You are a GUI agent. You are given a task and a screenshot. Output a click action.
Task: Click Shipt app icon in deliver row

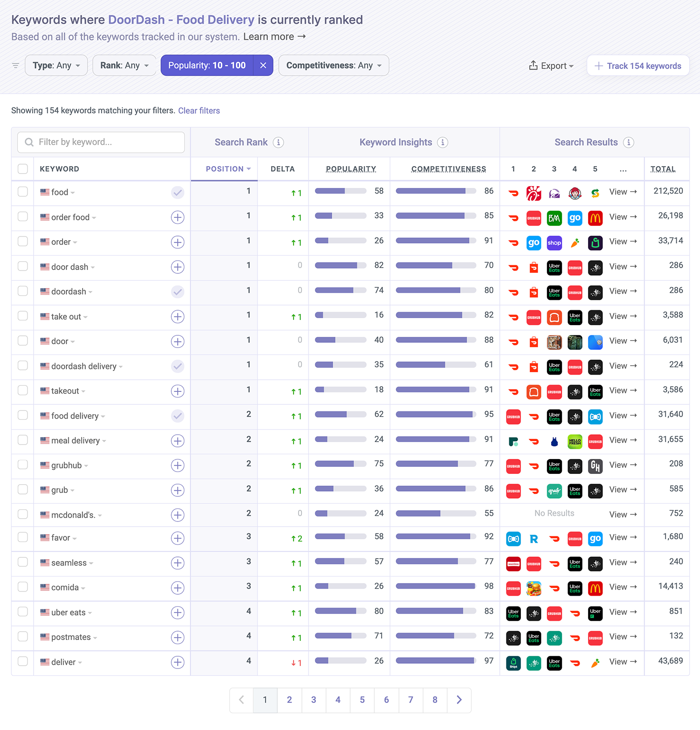(513, 663)
